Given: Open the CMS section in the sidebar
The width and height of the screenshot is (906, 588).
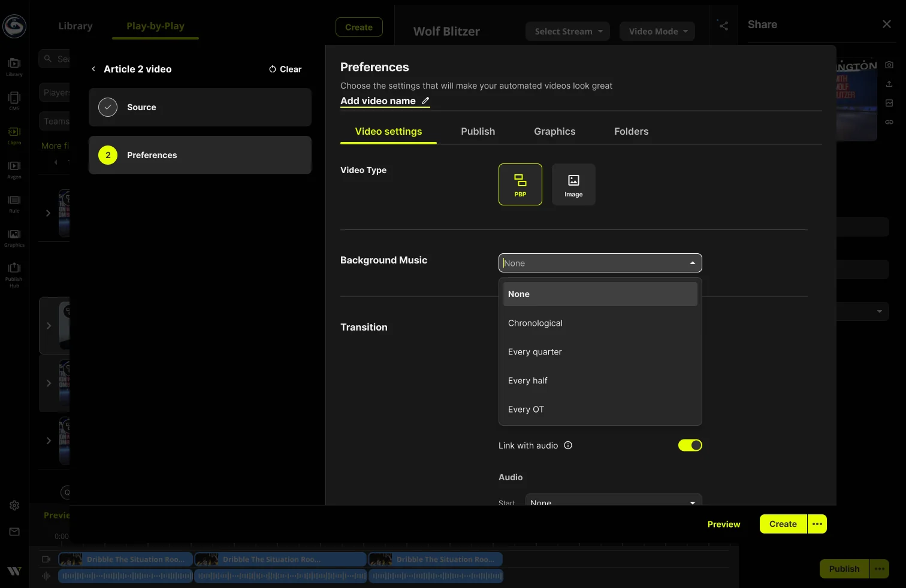Looking at the screenshot, I should [x=14, y=101].
